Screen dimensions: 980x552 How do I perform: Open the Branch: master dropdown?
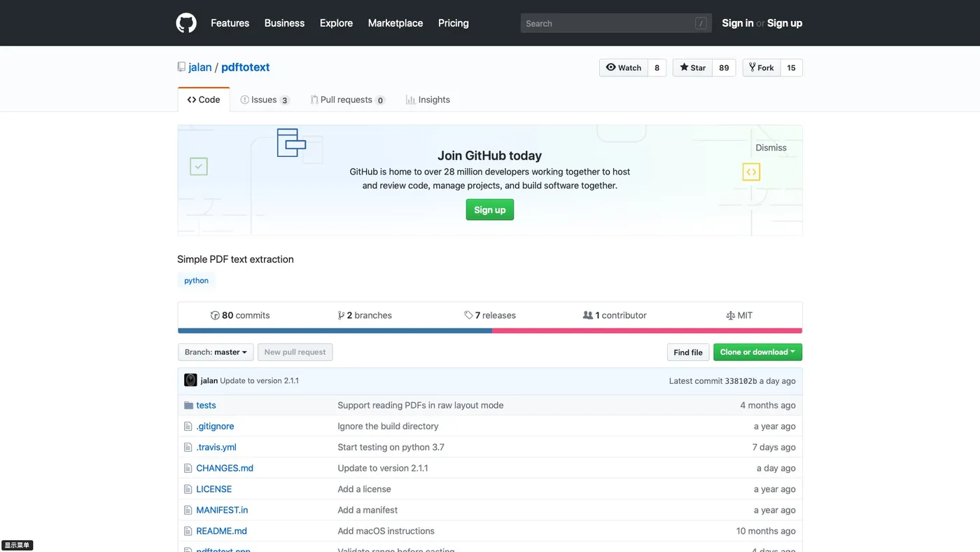click(216, 352)
